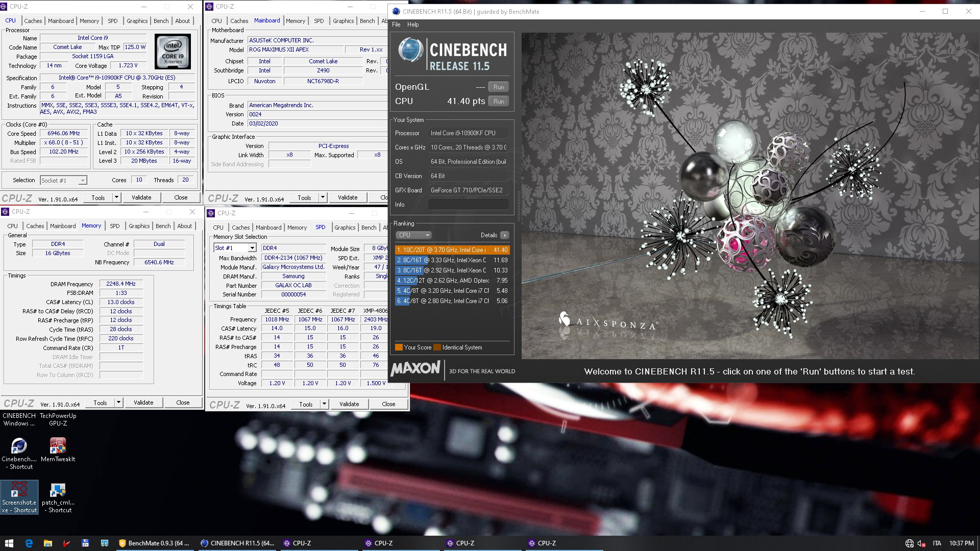Image resolution: width=980 pixels, height=551 pixels.
Task: Run the CPU benchmark
Action: 499,102
